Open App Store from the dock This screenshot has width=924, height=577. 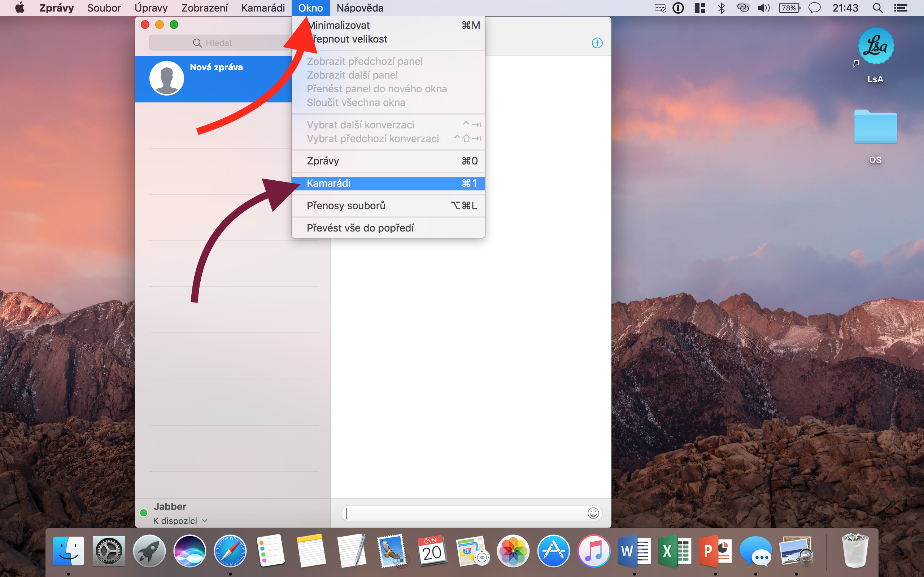[553, 551]
